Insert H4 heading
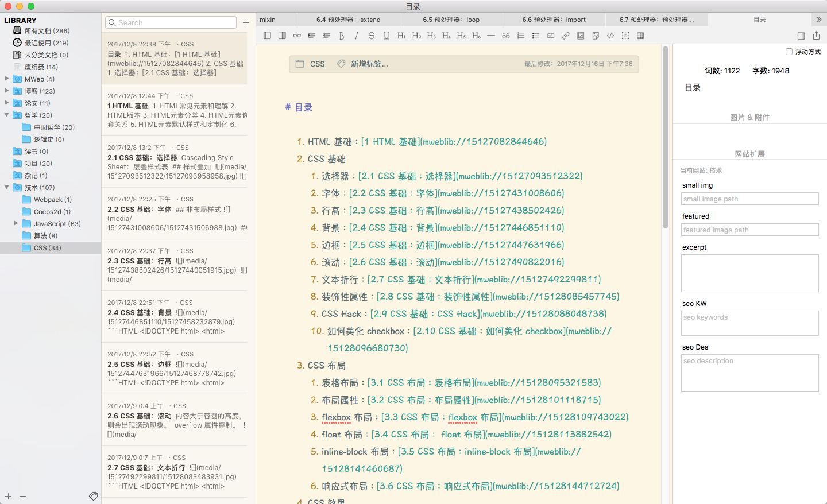 (x=446, y=36)
